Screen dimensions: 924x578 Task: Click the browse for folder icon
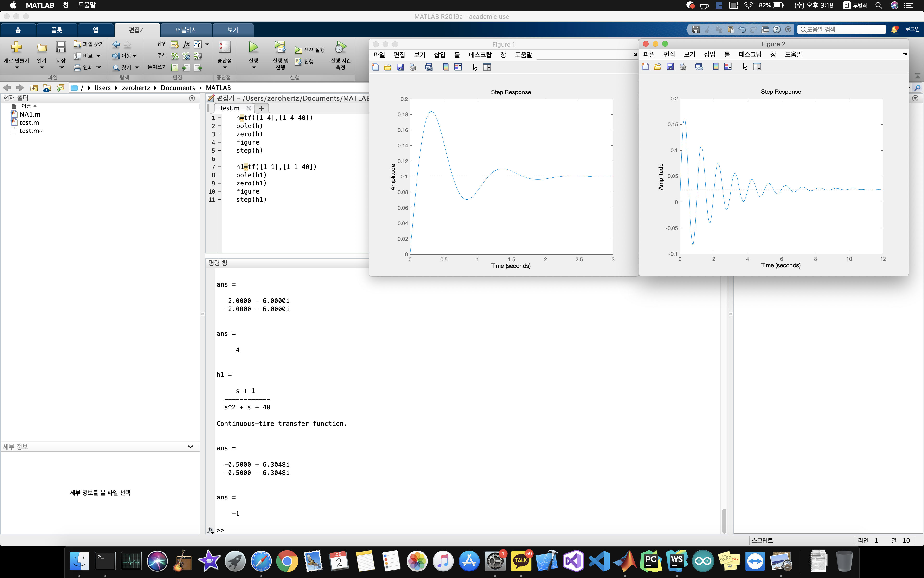click(x=60, y=88)
